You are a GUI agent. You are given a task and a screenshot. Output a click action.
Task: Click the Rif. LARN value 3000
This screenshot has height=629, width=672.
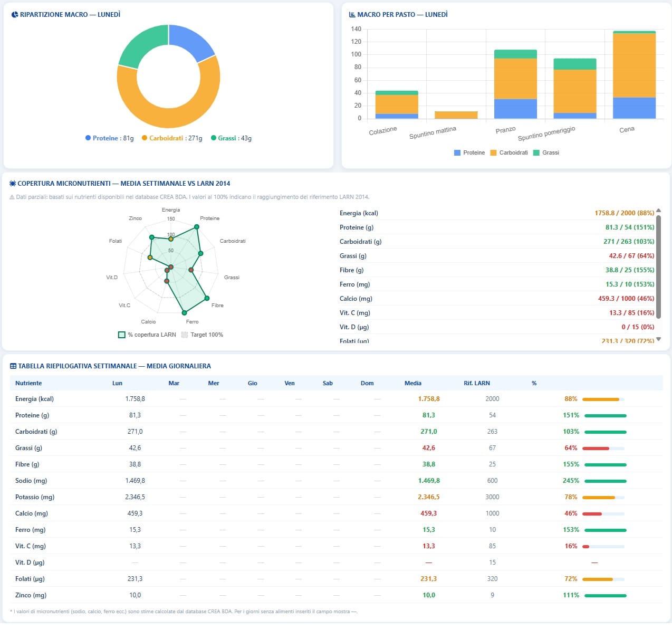point(492,497)
